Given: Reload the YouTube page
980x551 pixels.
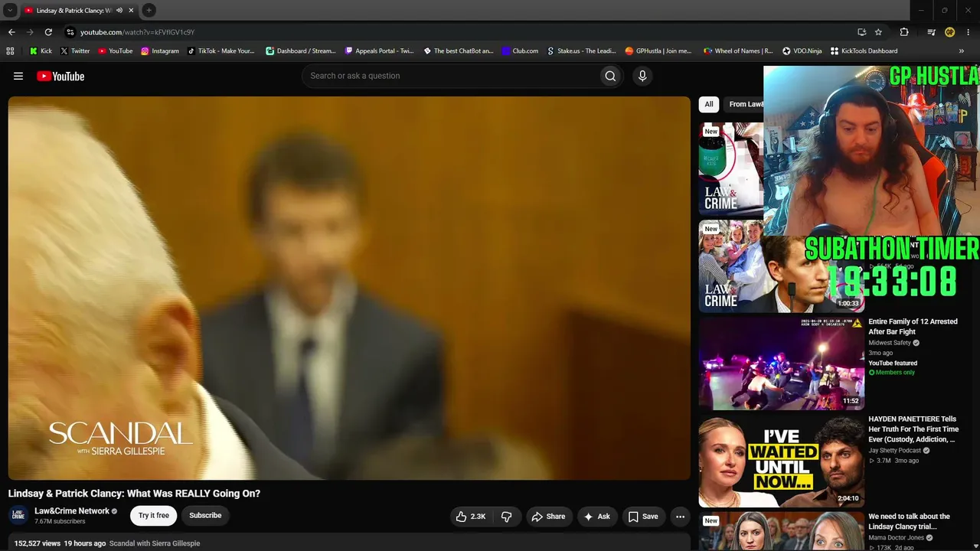Looking at the screenshot, I should pyautogui.click(x=48, y=32).
